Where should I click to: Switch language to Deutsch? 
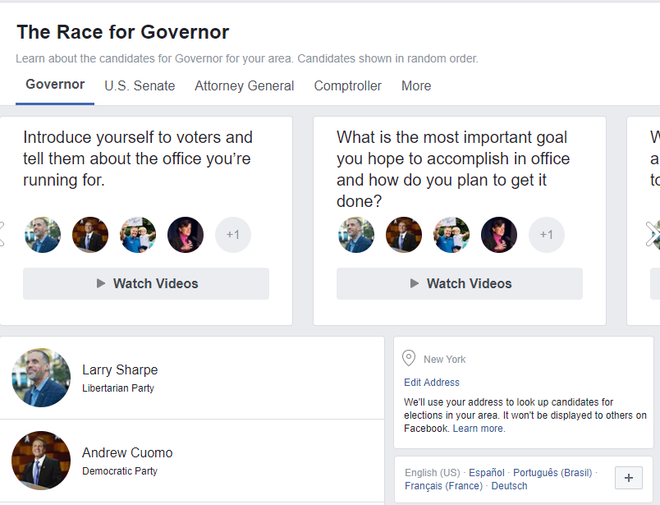coord(509,486)
